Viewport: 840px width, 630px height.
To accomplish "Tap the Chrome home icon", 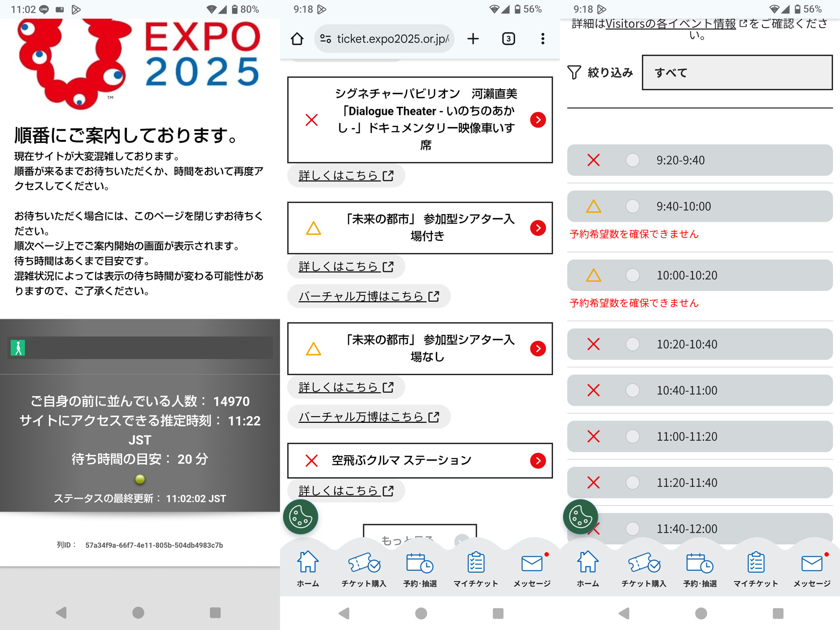I will (x=297, y=39).
